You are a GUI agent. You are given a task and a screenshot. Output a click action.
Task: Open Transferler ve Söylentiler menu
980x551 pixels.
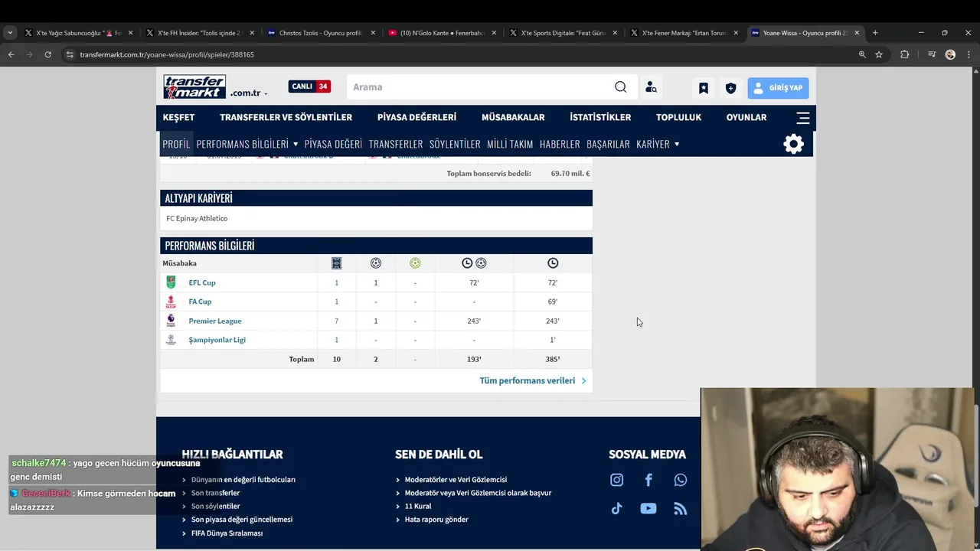[286, 117]
